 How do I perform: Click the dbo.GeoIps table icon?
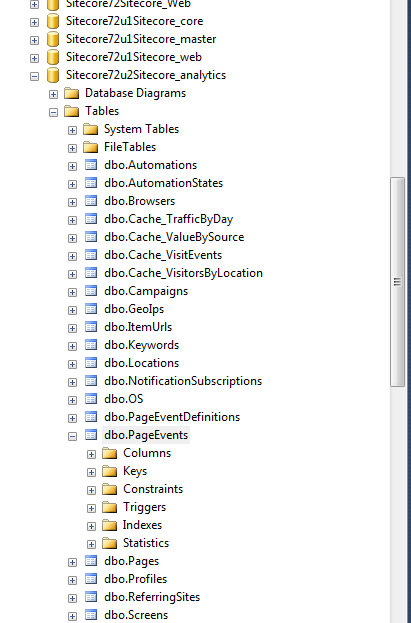point(91,309)
